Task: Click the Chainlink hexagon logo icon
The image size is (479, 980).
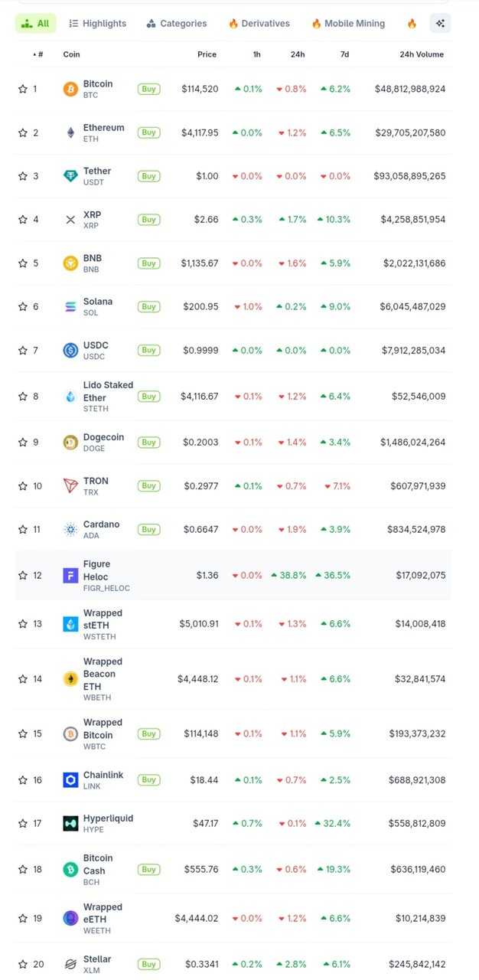Action: point(70,780)
